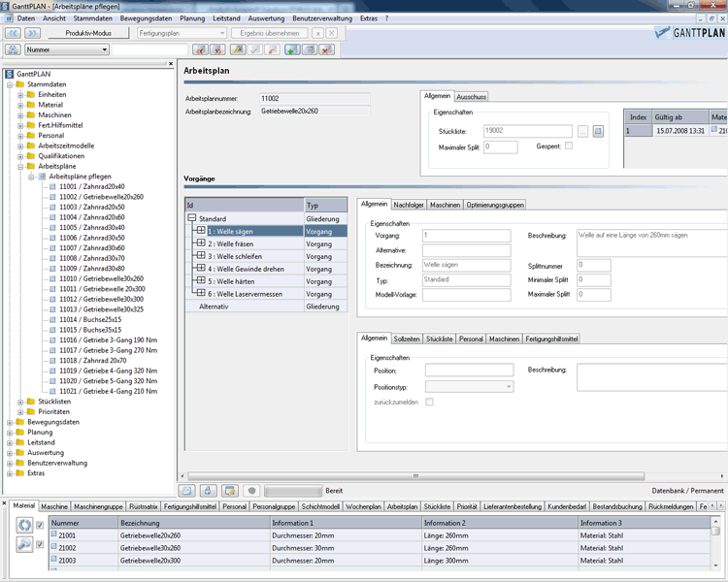Screen dimensions: 728x582
Task: Click the grey status circle icon
Action: [x=251, y=491]
